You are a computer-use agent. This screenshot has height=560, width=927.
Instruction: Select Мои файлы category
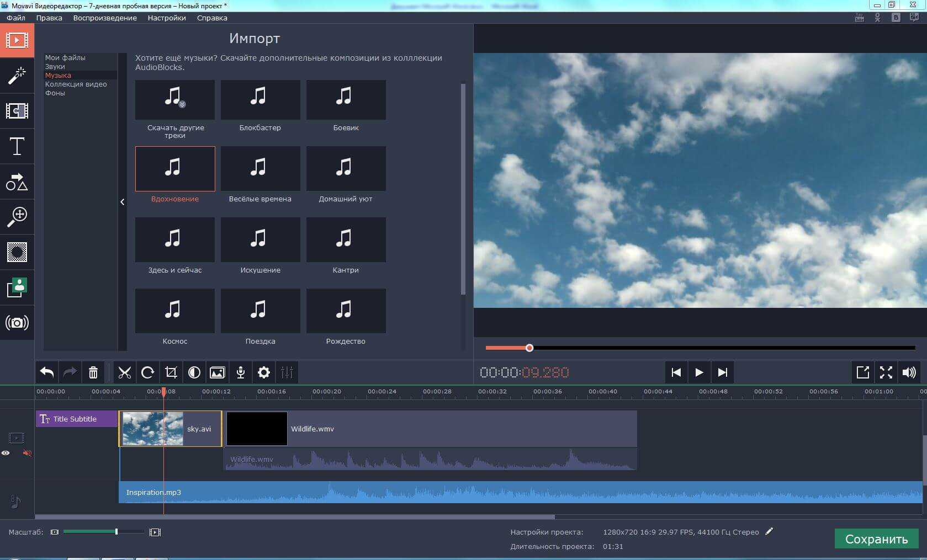(65, 57)
